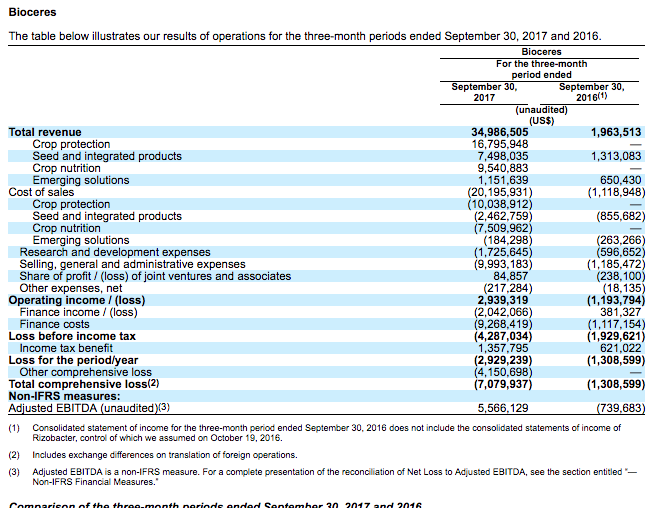This screenshot has width=655, height=508.
Task: Click the value (1,185,472)
Action: click(x=616, y=264)
